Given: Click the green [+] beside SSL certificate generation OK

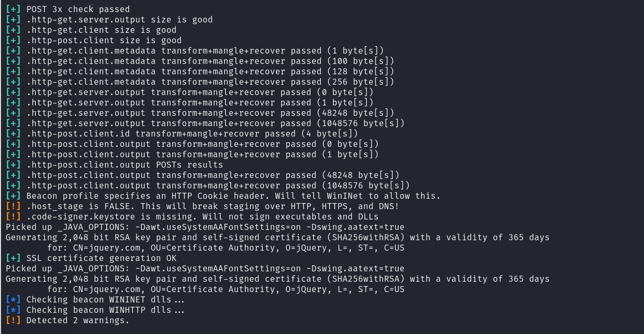Looking at the screenshot, I should point(13,258).
